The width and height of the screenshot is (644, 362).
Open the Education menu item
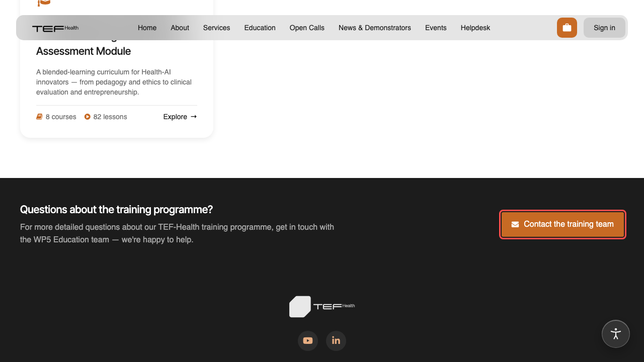tap(260, 28)
